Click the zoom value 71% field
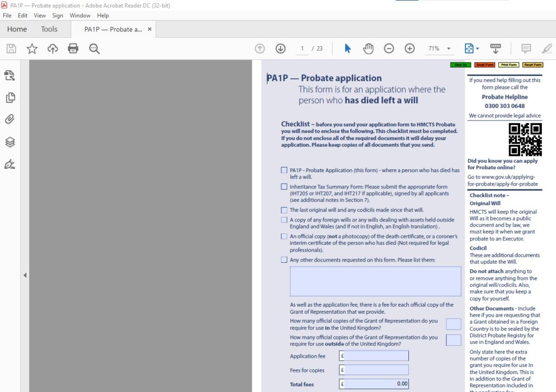The image size is (556, 392). tap(434, 48)
